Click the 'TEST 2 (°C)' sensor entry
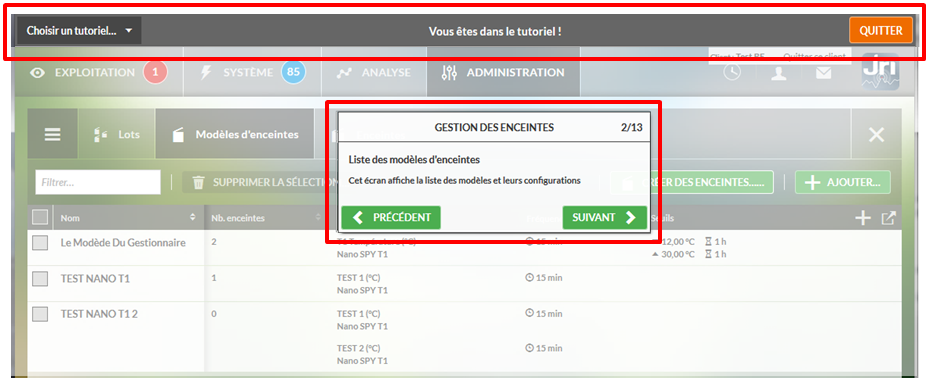The height and width of the screenshot is (383, 930). pyautogui.click(x=358, y=349)
